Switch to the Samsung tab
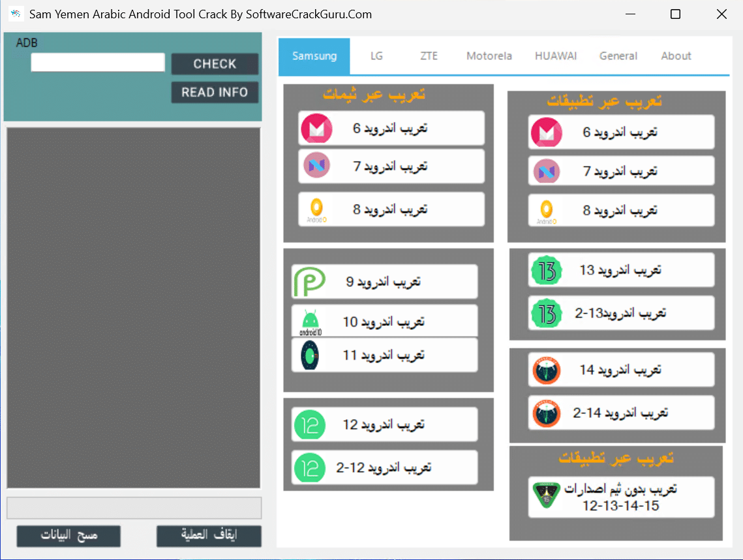Viewport: 743px width, 560px height. [314, 56]
